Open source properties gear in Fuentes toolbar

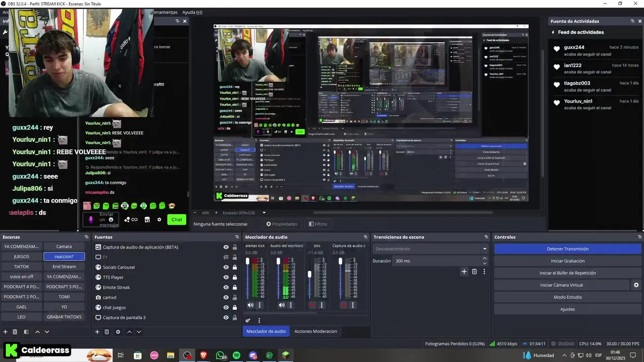pyautogui.click(x=118, y=332)
